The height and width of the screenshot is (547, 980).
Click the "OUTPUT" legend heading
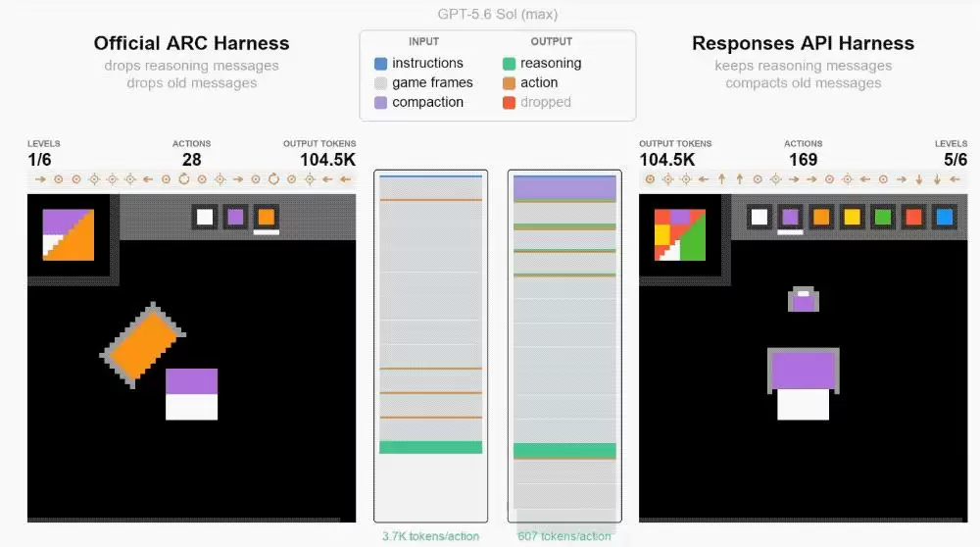pos(551,41)
